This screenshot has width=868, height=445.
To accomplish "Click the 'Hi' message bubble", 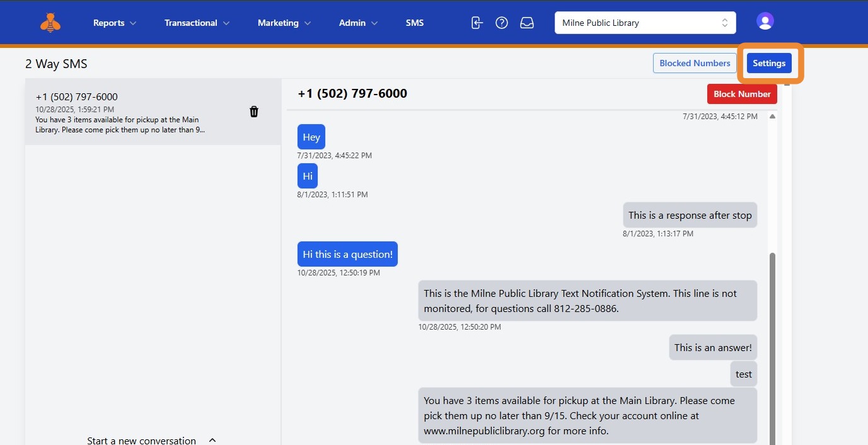I will [x=308, y=176].
